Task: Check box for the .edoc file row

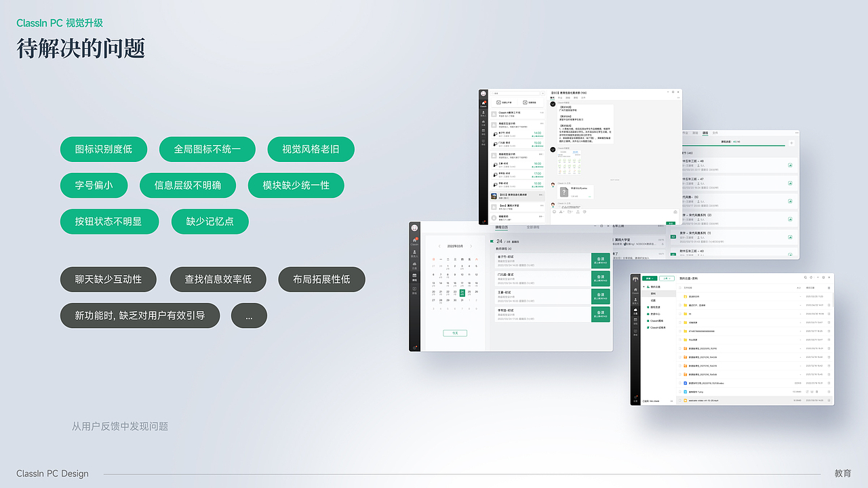Action: [x=680, y=383]
